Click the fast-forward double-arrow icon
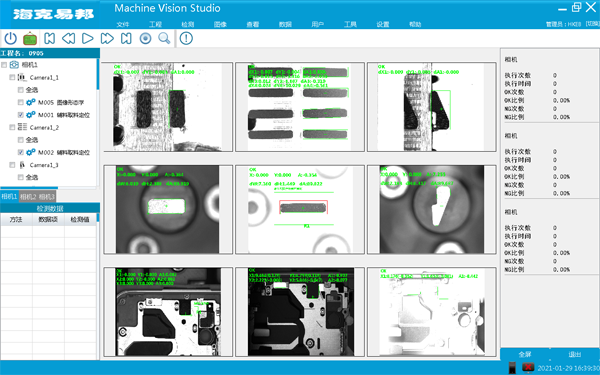Screen dimensions: 600x375 point(107,38)
